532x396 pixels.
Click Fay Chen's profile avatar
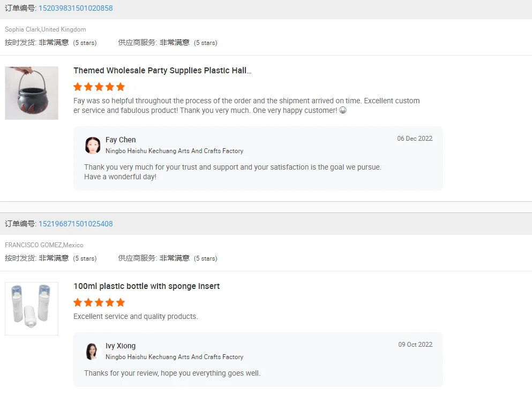coord(93,145)
